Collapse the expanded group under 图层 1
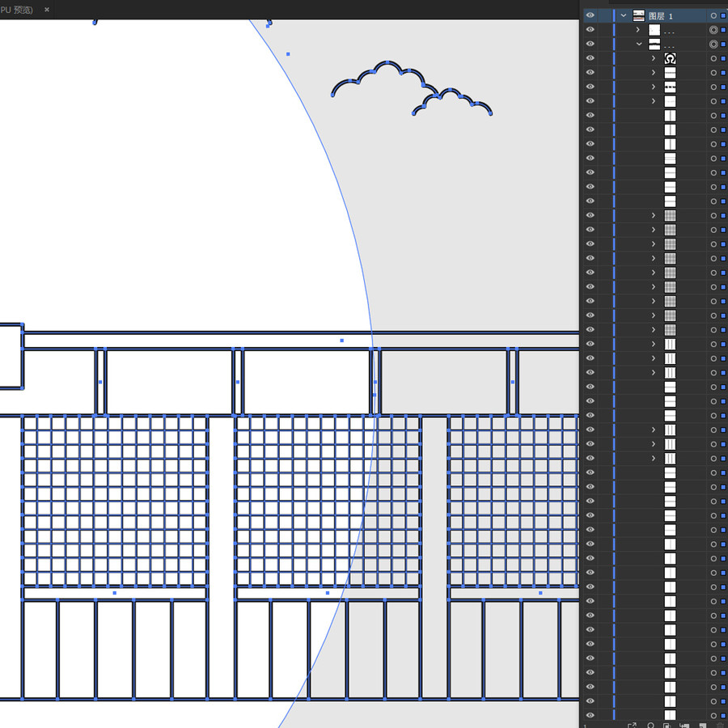The width and height of the screenshot is (728, 728). tap(639, 44)
